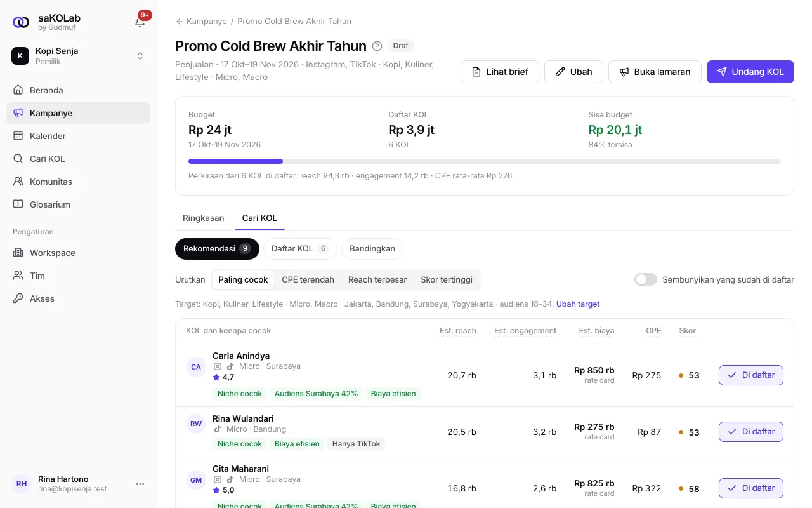Click the Glosarium book icon
The height and width of the screenshot is (508, 812).
click(x=18, y=204)
